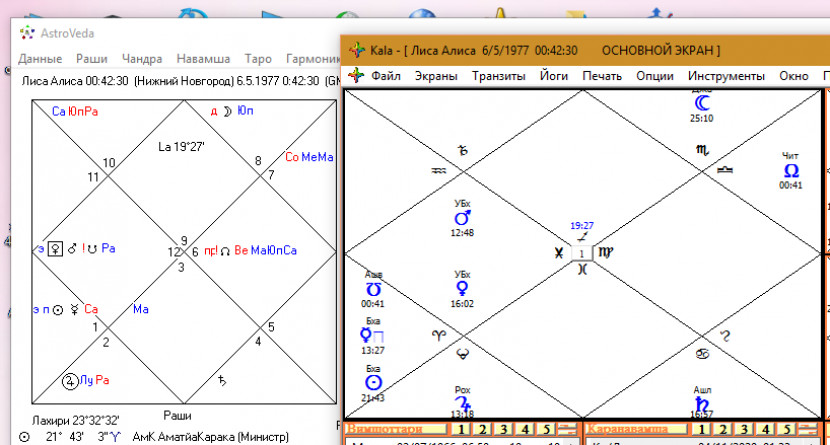830x445 pixels.
Task: Click the red Со text by house 7
Action: pyautogui.click(x=292, y=157)
